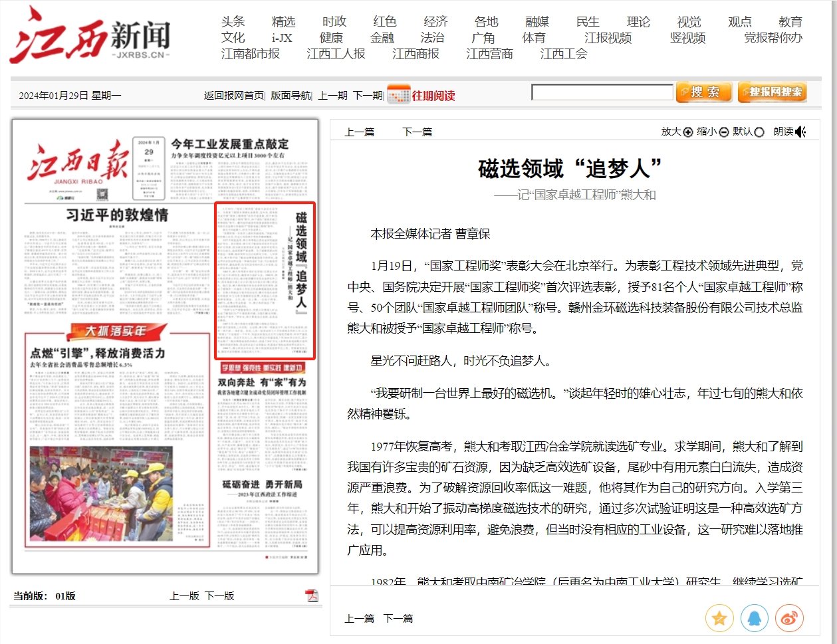This screenshot has width=837, height=644.
Task: Click the Jiangxi News site logo
Action: coord(90,35)
